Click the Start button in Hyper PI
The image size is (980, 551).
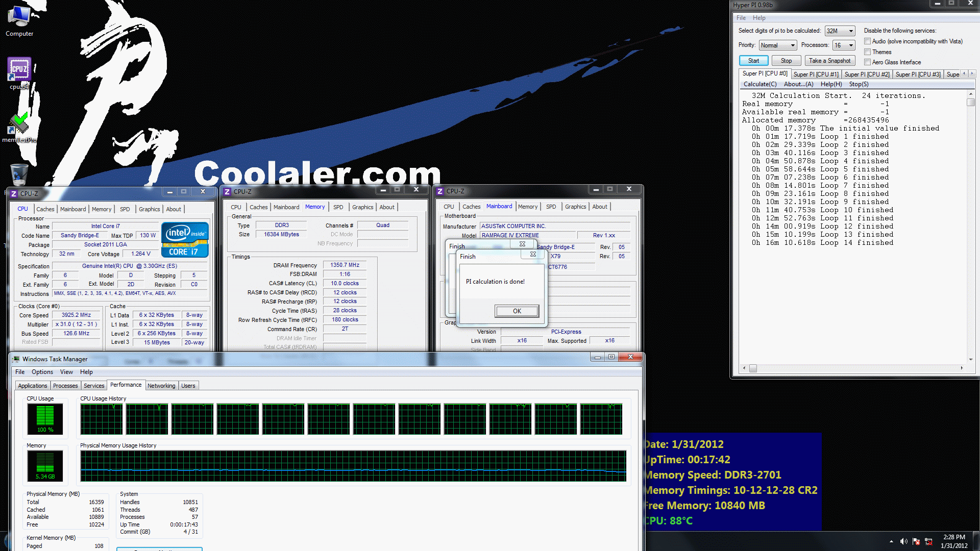click(753, 61)
